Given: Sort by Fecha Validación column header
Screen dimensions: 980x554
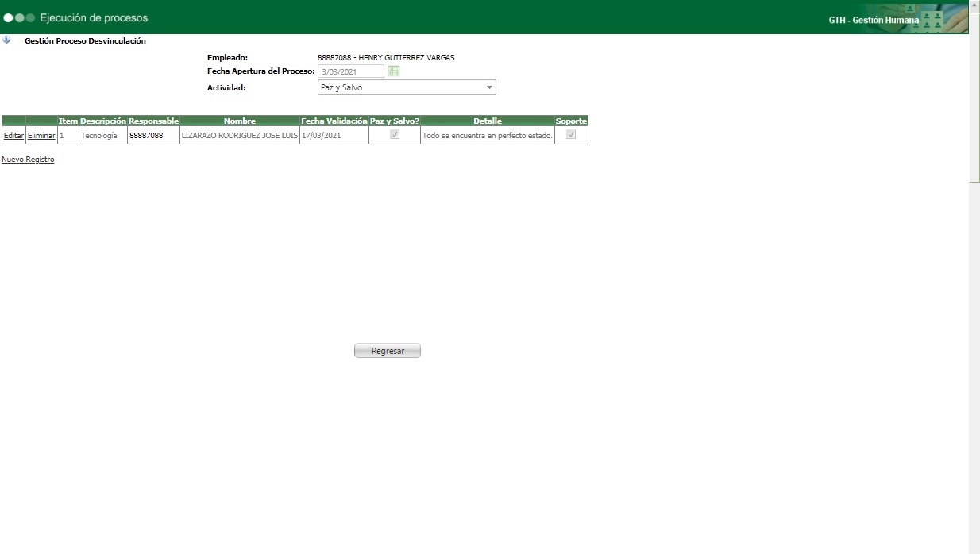Looking at the screenshot, I should [334, 121].
